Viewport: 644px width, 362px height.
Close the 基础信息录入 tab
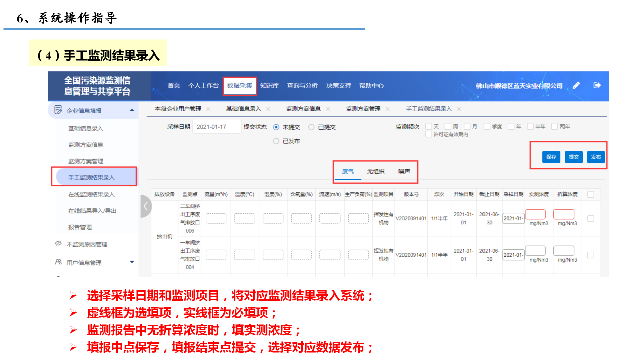[x=268, y=109]
